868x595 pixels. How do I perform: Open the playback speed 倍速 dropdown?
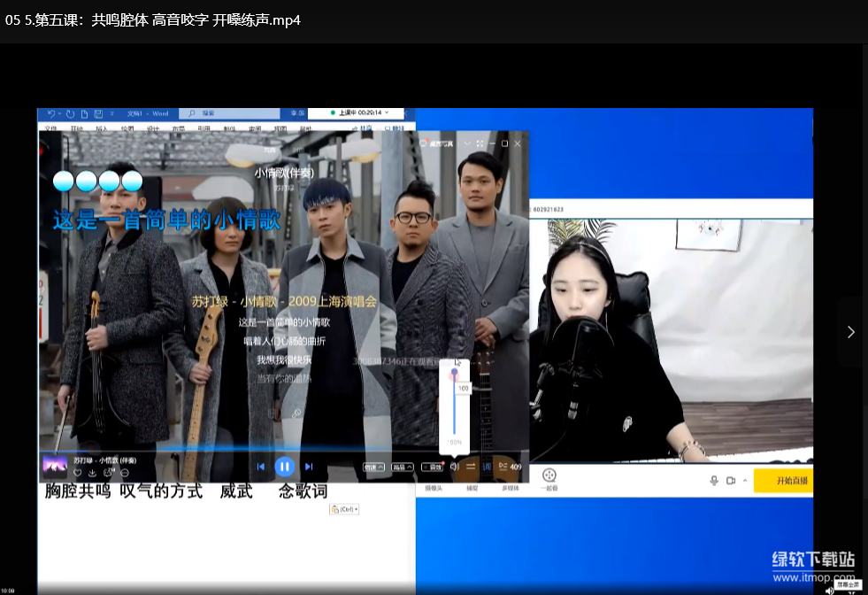pos(373,467)
